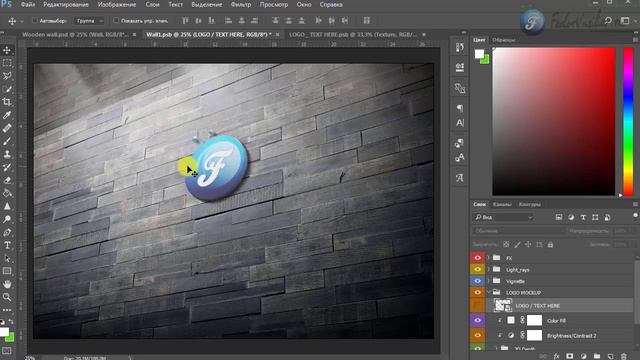The image size is (640, 360).
Task: Click lock all padlock icon
Action: (x=550, y=244)
